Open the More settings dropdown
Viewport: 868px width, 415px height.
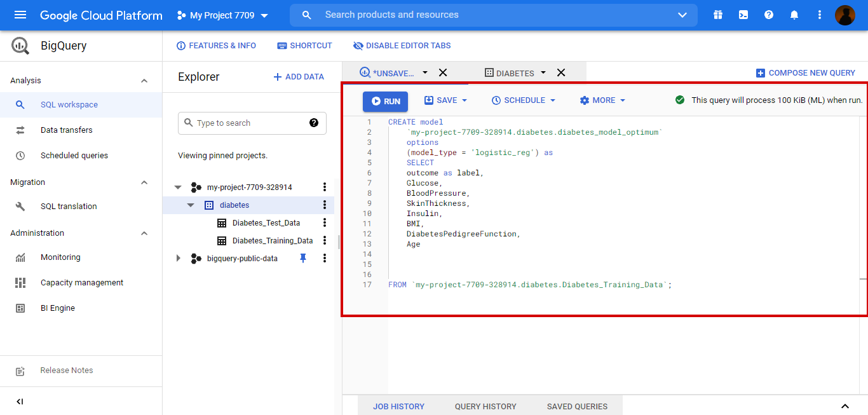click(602, 100)
